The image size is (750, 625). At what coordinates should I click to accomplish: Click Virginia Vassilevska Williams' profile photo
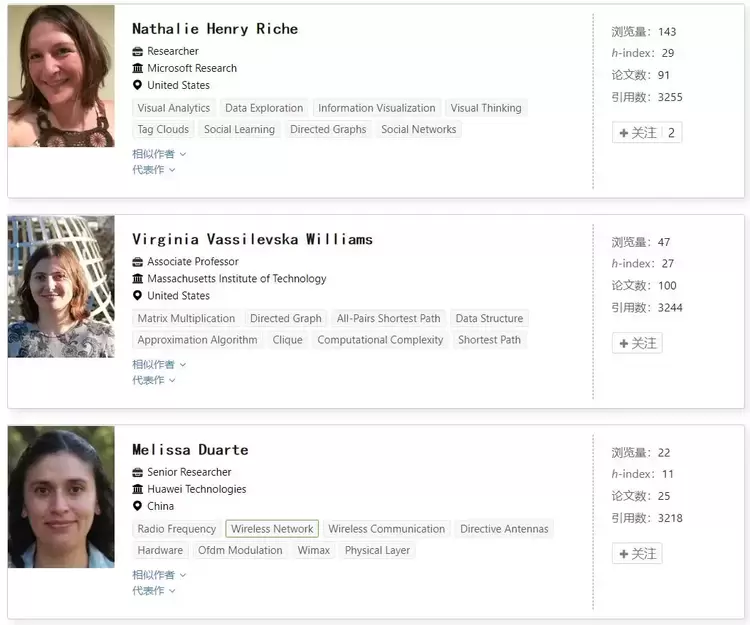pyautogui.click(x=61, y=287)
